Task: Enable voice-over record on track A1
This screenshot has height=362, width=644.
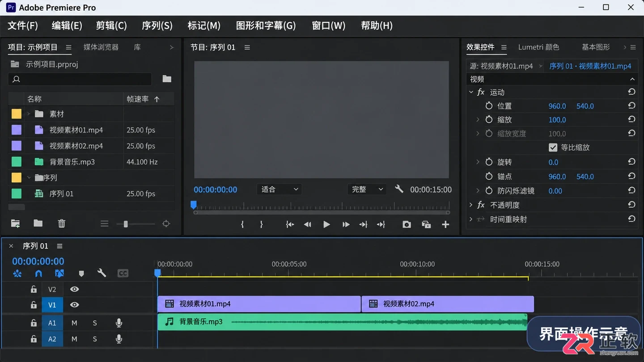Action: [119, 323]
